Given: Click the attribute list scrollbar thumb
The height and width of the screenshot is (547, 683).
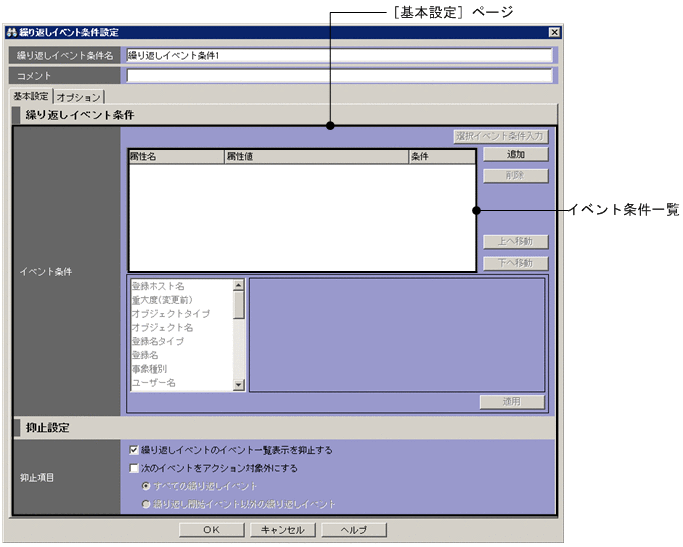Looking at the screenshot, I should coord(239,305).
